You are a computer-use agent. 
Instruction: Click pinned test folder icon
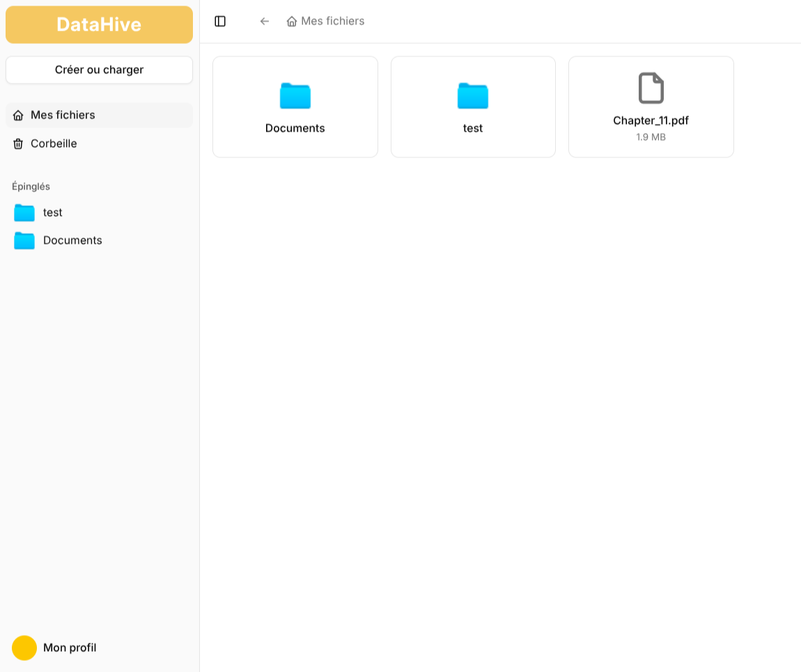24,212
